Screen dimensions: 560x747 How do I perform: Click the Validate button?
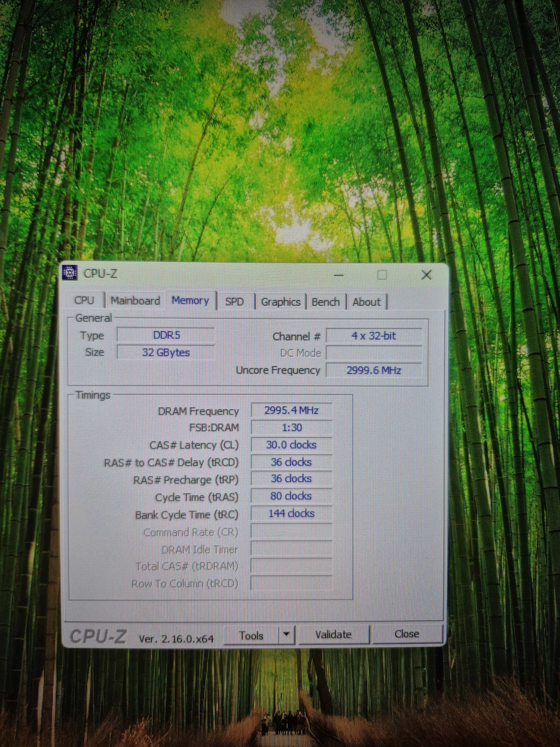pos(334,634)
